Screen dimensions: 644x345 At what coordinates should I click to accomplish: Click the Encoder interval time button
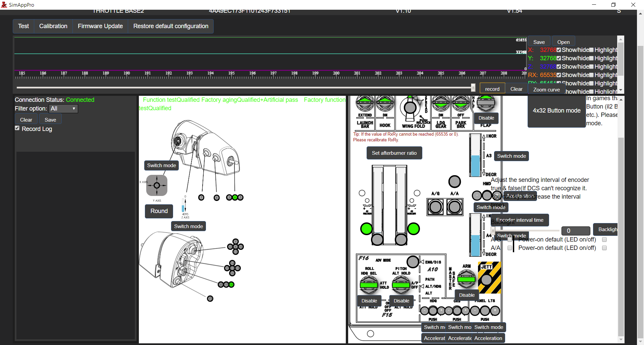coord(520,220)
